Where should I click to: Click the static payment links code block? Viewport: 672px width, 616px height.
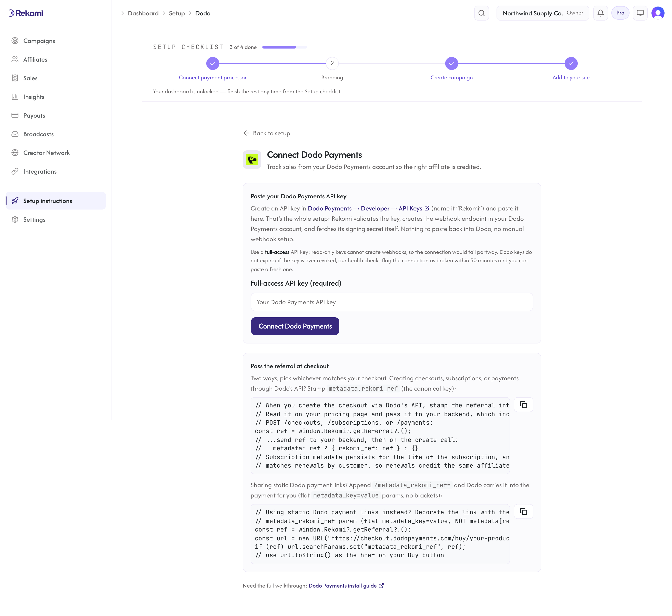(x=380, y=534)
